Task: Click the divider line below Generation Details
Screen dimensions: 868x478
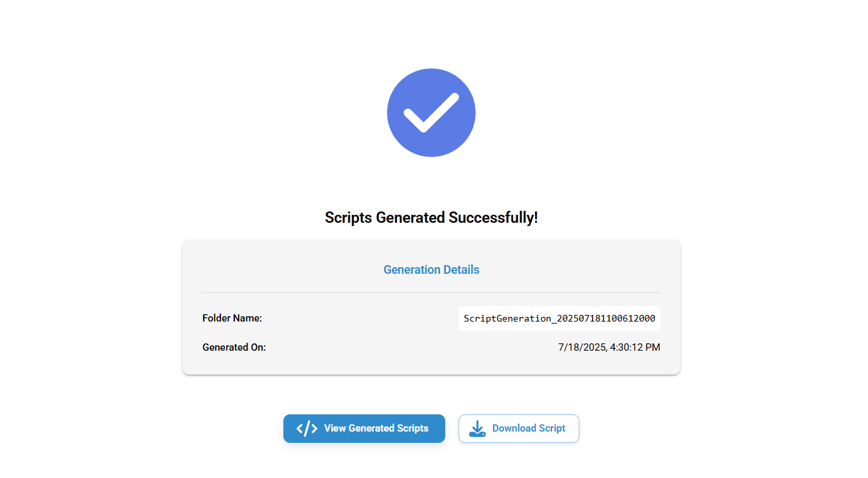Action: click(431, 292)
